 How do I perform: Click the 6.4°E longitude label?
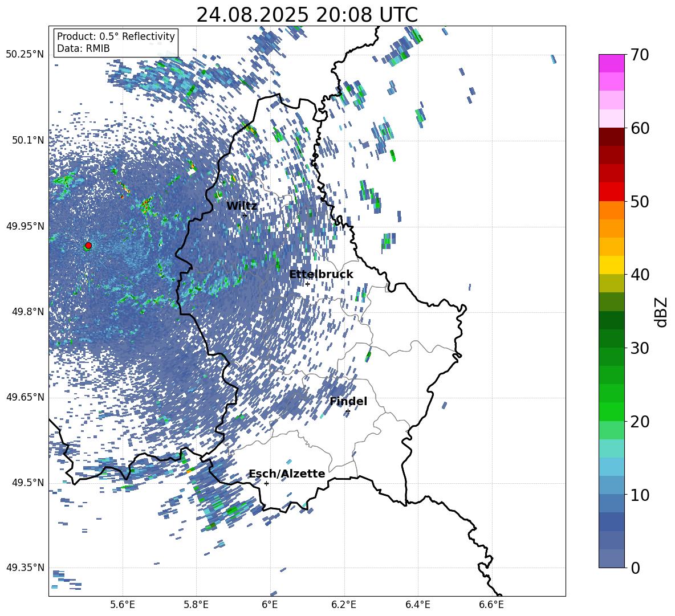pyautogui.click(x=417, y=605)
